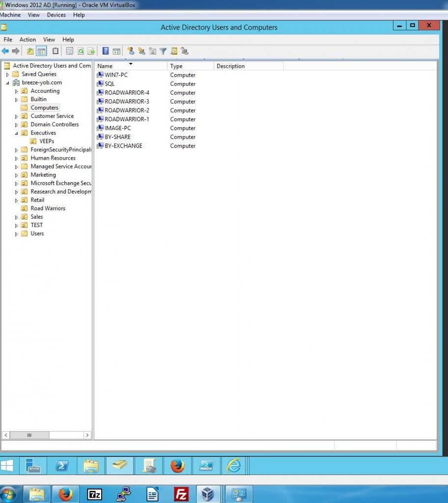
Task: Select the Computers container in the tree
Action: (44, 108)
